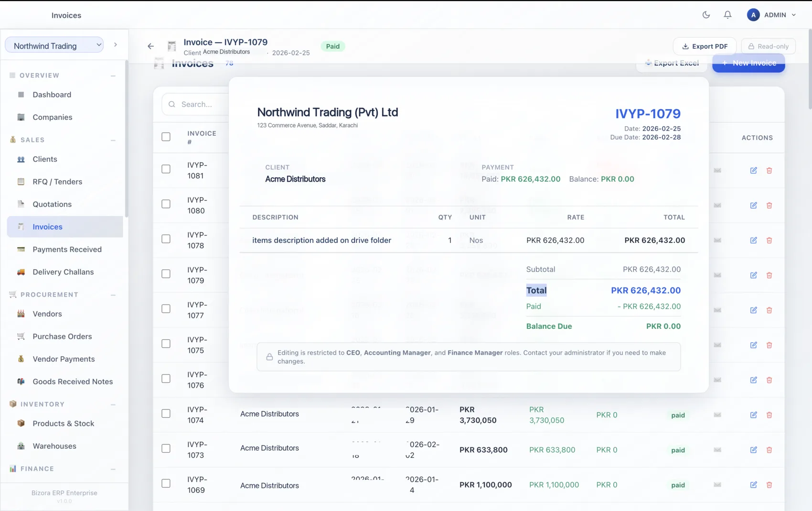Image resolution: width=812 pixels, height=511 pixels.
Task: Click the New Invoice button
Action: (748, 63)
